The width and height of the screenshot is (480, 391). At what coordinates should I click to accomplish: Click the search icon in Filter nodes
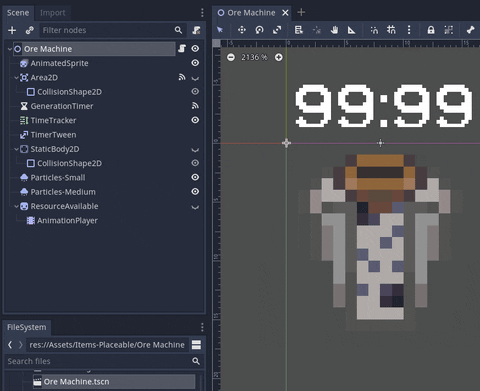[x=178, y=30]
